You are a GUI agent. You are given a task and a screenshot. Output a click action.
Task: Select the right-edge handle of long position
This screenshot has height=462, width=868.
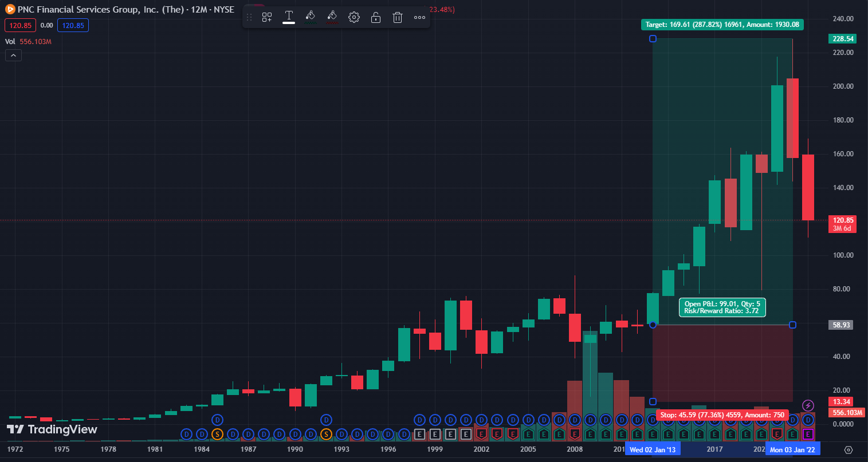pyautogui.click(x=792, y=325)
